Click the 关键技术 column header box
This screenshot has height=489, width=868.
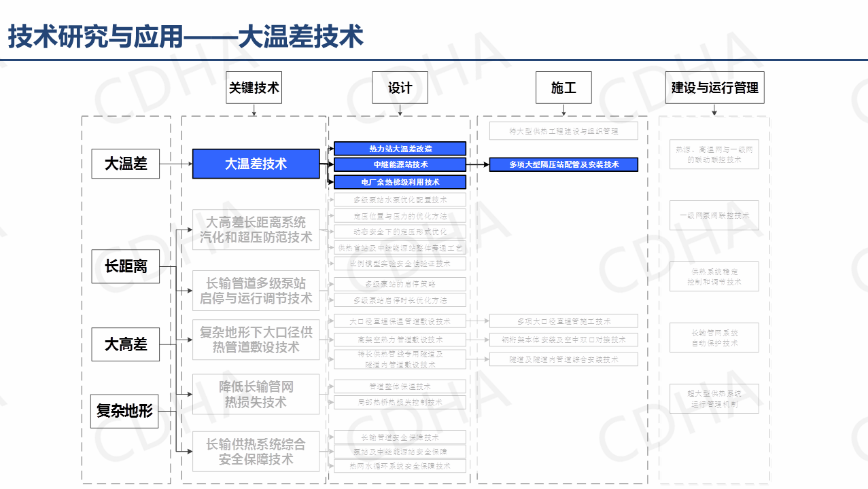254,88
